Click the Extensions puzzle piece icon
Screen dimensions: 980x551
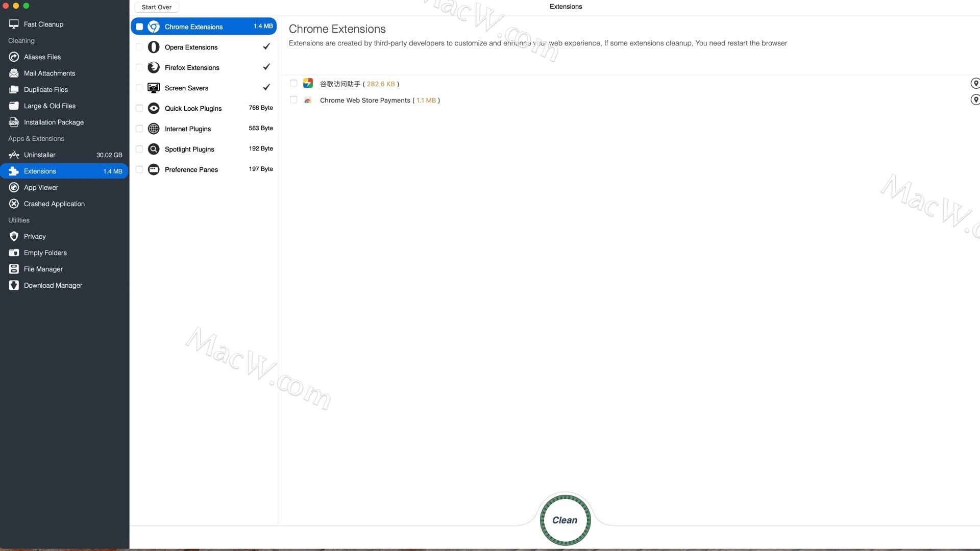point(14,171)
